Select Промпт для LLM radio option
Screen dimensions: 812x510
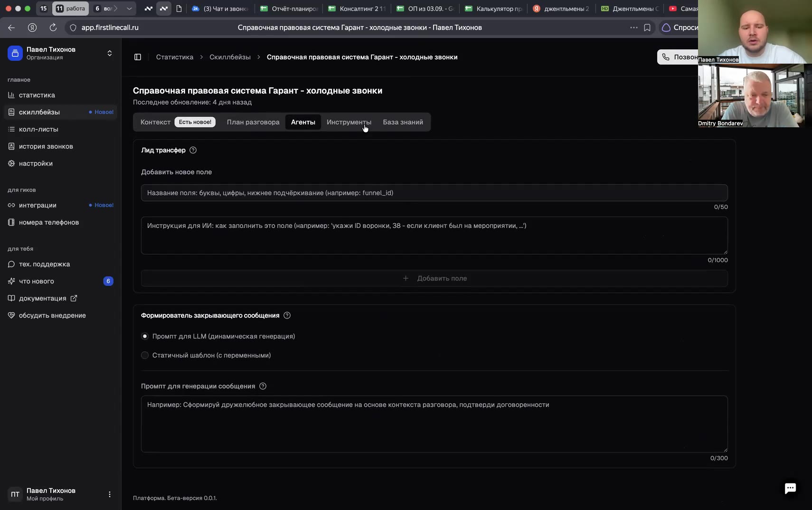click(145, 336)
